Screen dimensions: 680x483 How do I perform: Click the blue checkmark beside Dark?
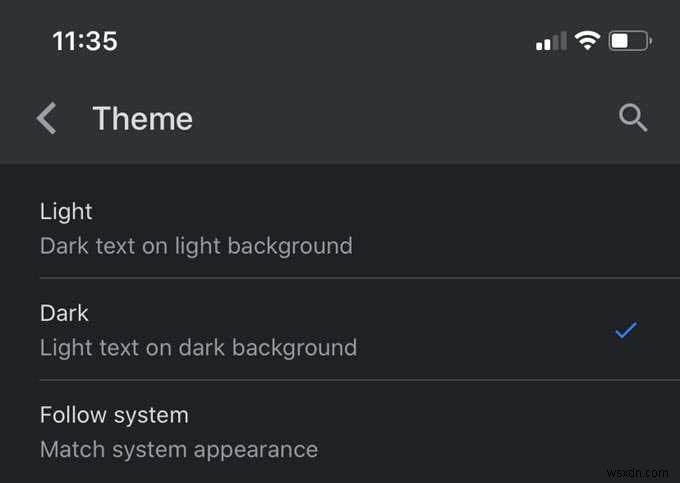pos(626,330)
